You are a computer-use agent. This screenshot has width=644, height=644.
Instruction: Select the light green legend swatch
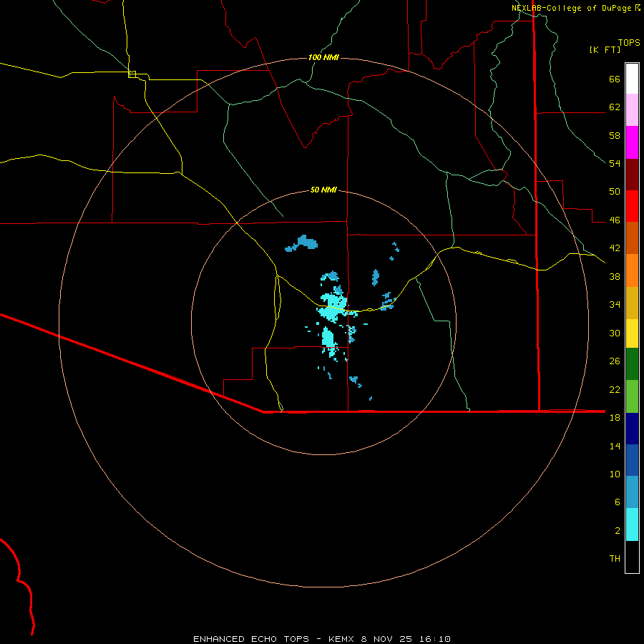click(x=632, y=396)
